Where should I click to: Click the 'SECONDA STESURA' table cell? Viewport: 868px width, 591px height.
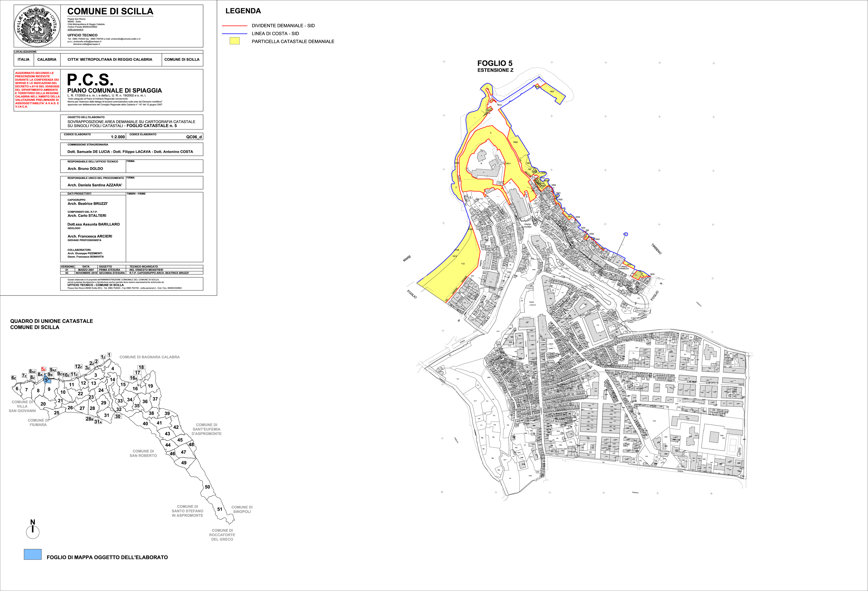tap(112, 273)
